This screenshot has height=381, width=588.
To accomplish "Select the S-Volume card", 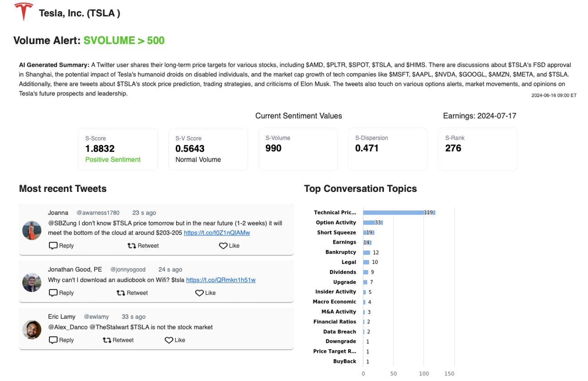I will pyautogui.click(x=298, y=149).
